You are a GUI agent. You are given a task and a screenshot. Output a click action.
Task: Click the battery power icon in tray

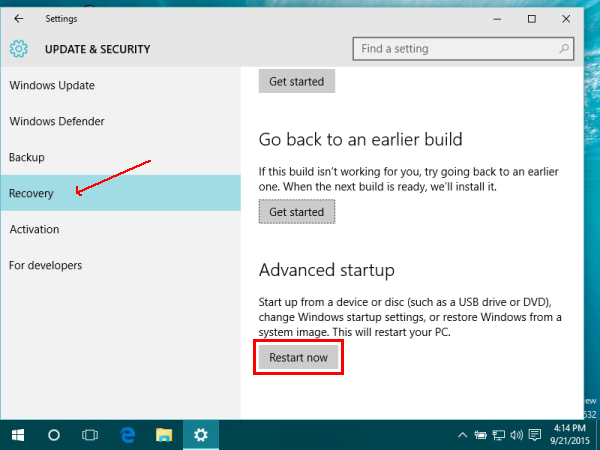click(480, 435)
